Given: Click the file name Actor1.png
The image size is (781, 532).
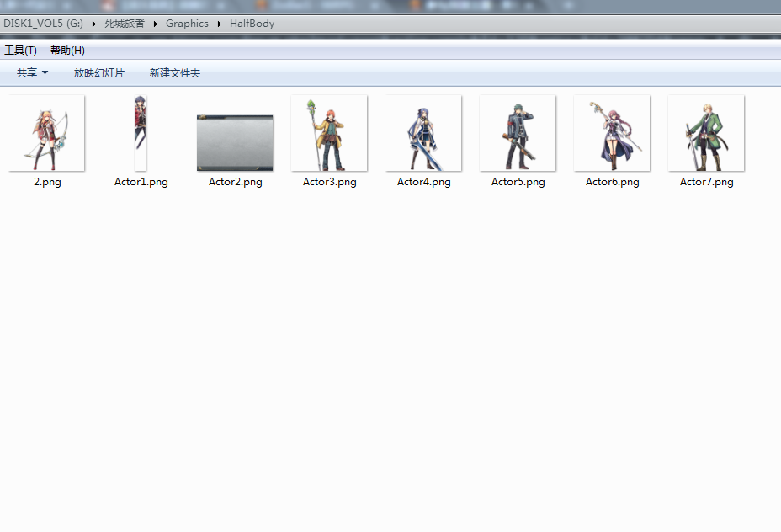Looking at the screenshot, I should coord(141,183).
